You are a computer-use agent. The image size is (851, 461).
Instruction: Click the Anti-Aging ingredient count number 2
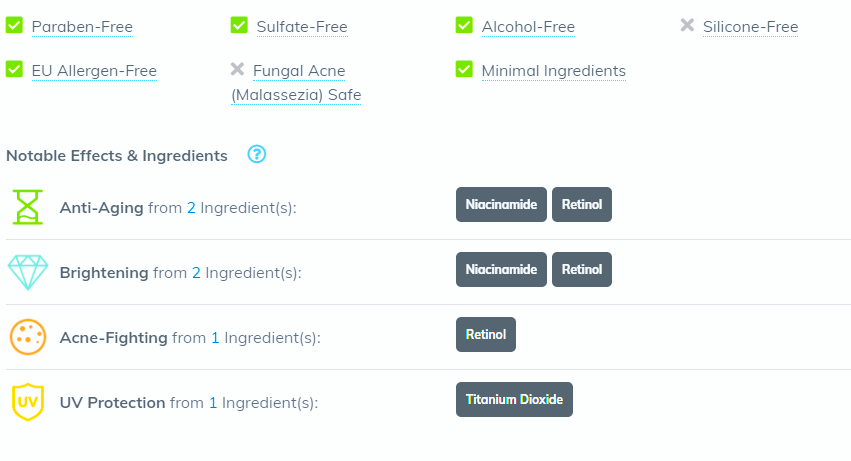(191, 207)
